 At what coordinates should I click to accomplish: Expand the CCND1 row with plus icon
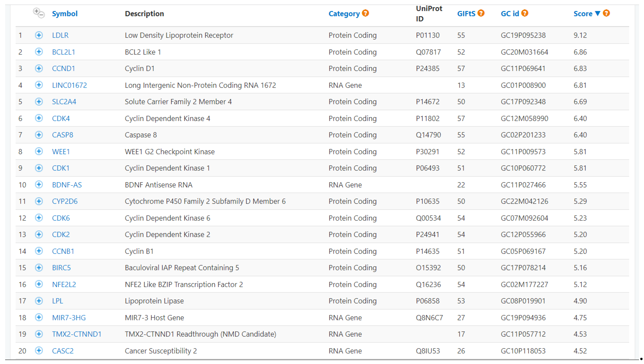click(x=39, y=68)
